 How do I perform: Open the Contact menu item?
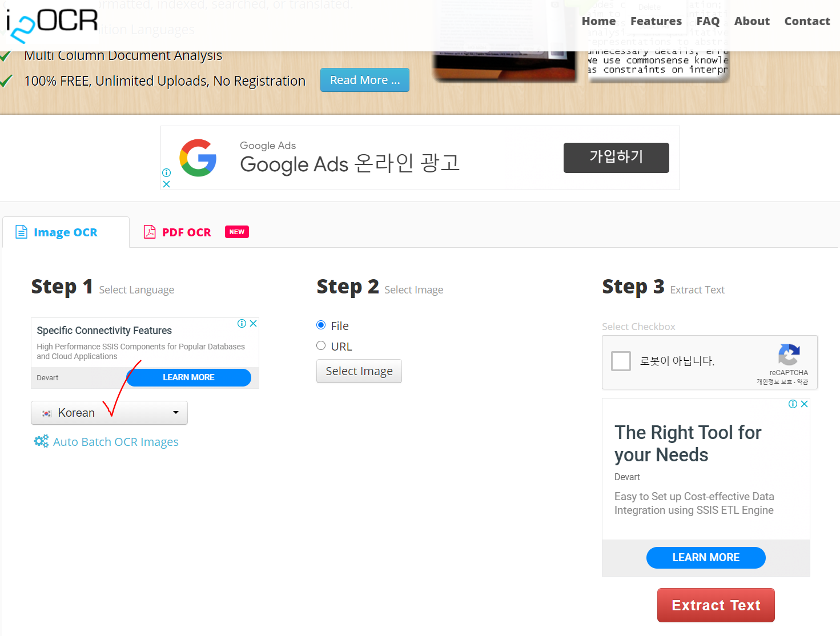(807, 21)
